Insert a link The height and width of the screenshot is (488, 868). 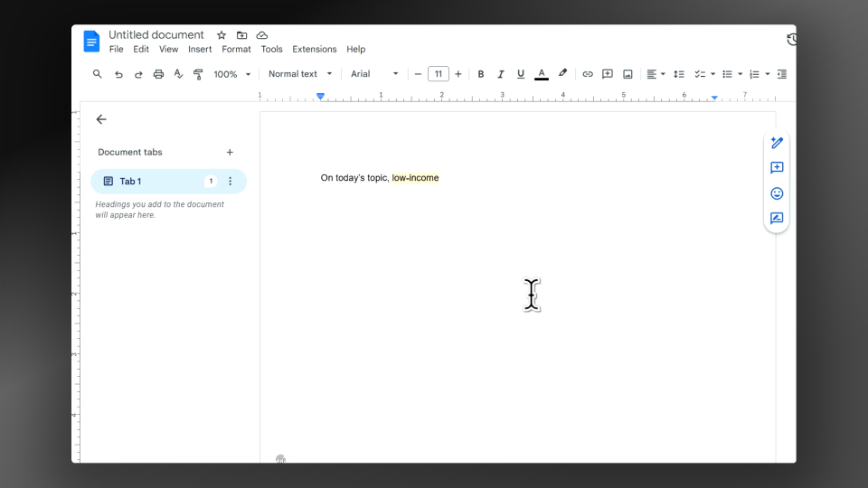coord(588,74)
